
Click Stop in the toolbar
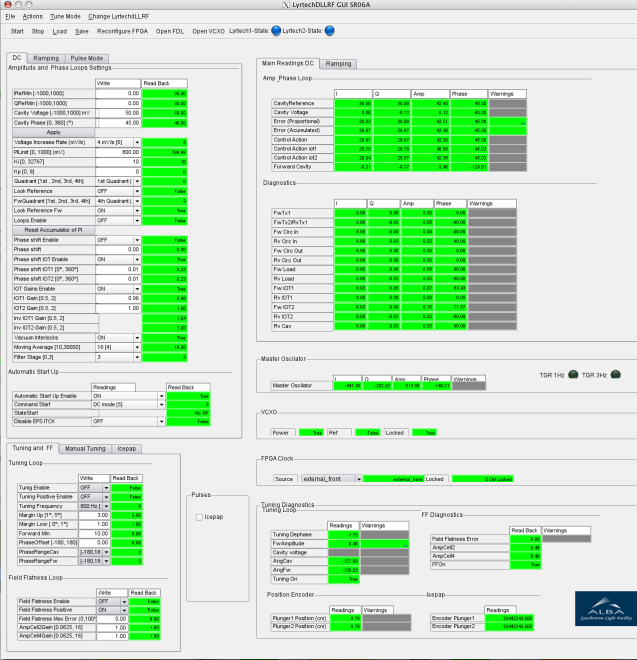click(x=38, y=31)
